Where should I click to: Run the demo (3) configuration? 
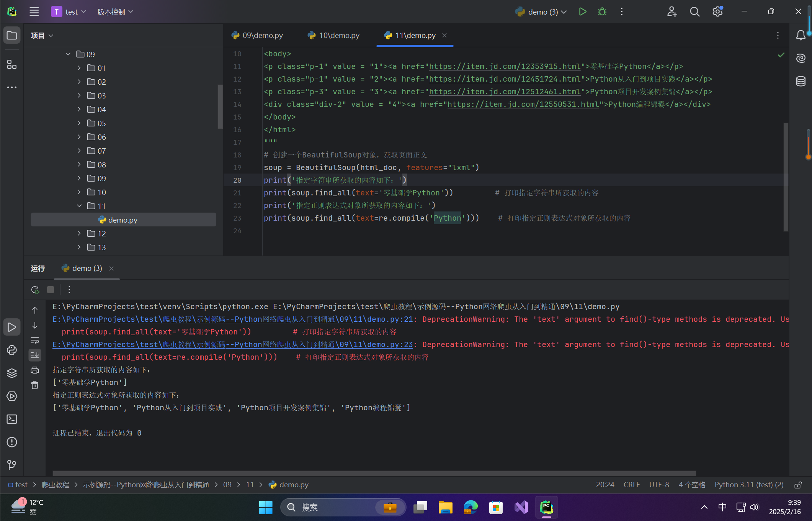tap(582, 12)
